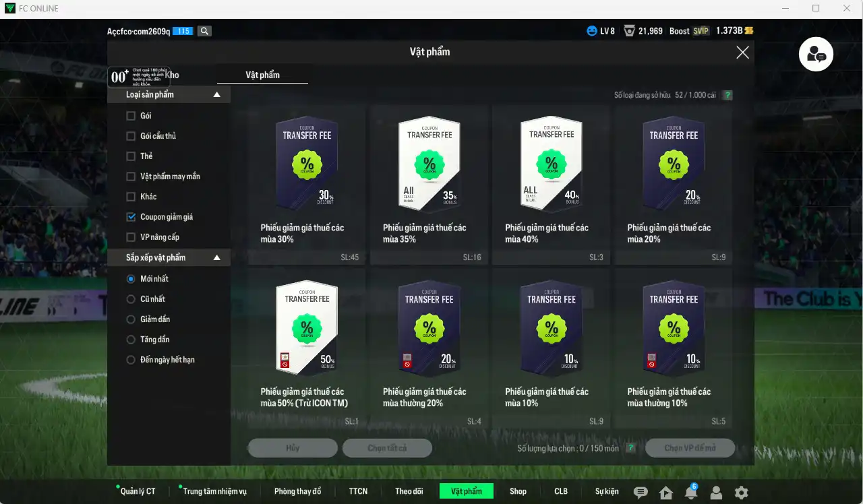863x504 pixels.
Task: Open Trung tâm nhiệm vụ menu
Action: tap(214, 491)
